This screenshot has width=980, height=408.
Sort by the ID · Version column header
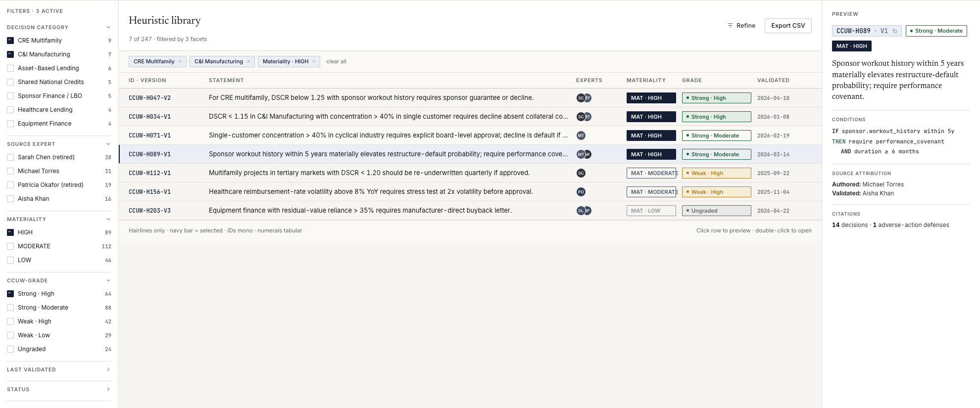147,80
